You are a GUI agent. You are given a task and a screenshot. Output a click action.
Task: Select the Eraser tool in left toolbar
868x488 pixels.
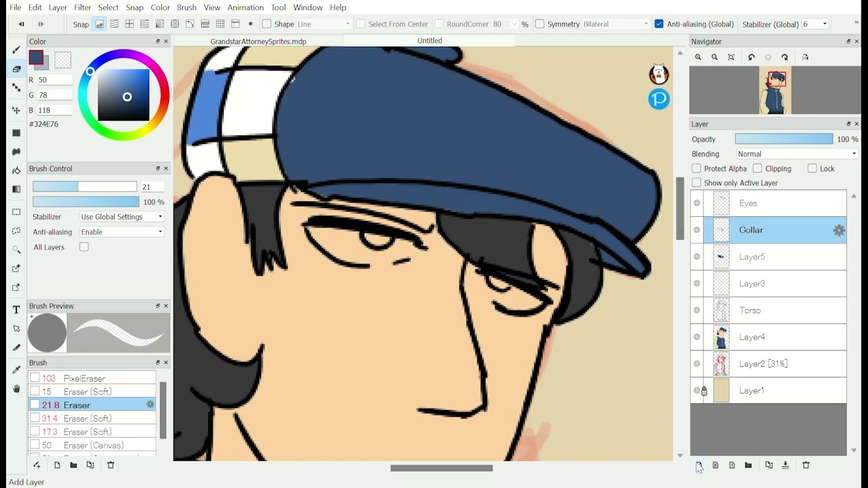(16, 69)
